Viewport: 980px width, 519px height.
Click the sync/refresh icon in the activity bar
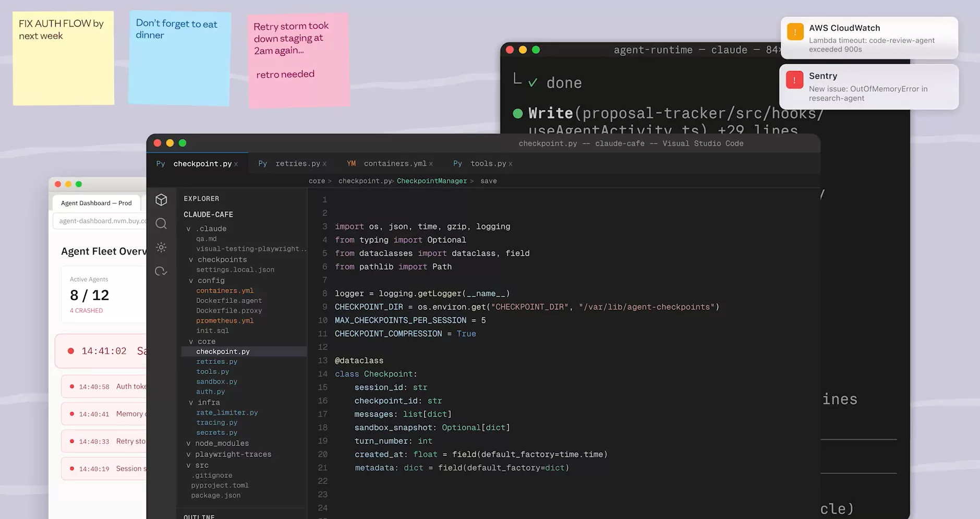click(161, 271)
